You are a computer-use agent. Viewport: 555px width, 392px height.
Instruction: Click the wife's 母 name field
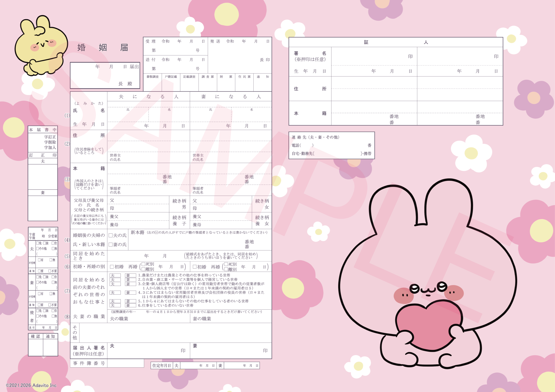click(221, 208)
